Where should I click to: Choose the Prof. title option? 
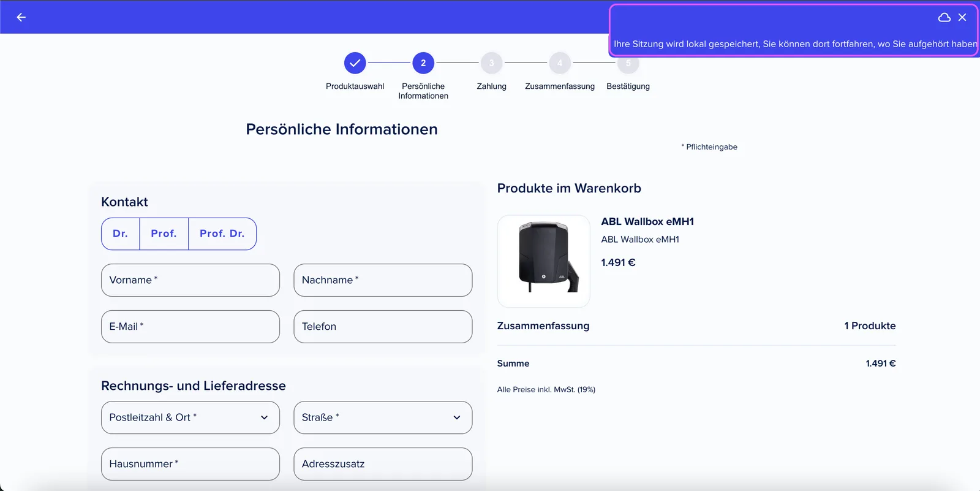point(164,234)
